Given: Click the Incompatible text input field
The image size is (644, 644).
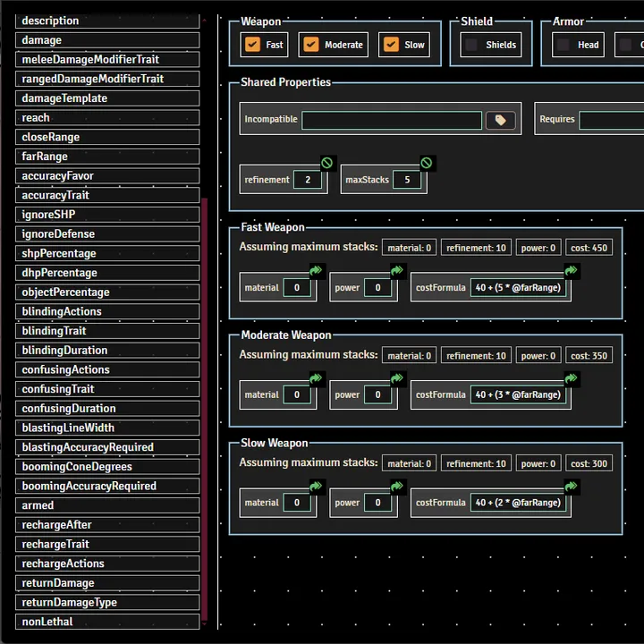Looking at the screenshot, I should point(392,120).
